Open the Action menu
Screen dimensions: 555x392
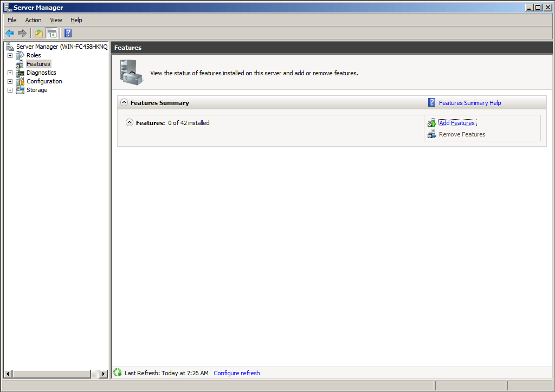tap(33, 20)
